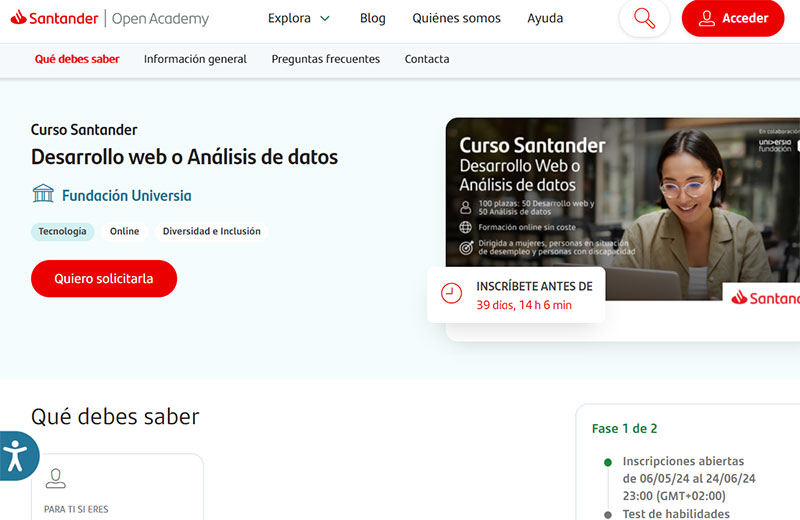Go to the Blog page
Screen dimensions: 800x520
click(372, 18)
